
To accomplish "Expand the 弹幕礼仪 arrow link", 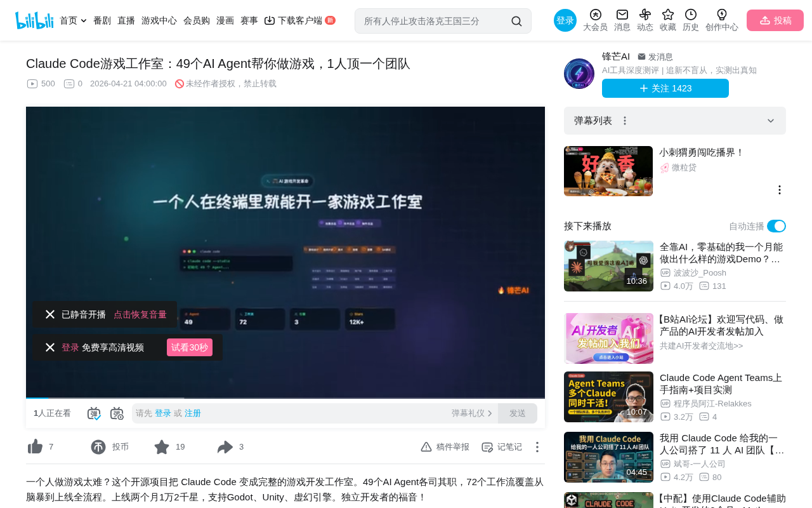I will pyautogui.click(x=472, y=413).
